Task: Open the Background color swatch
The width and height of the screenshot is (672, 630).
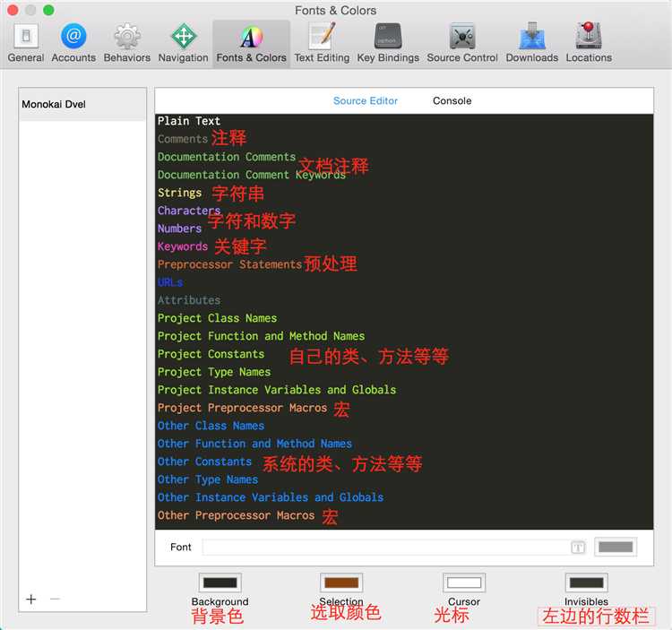Action: [220, 583]
